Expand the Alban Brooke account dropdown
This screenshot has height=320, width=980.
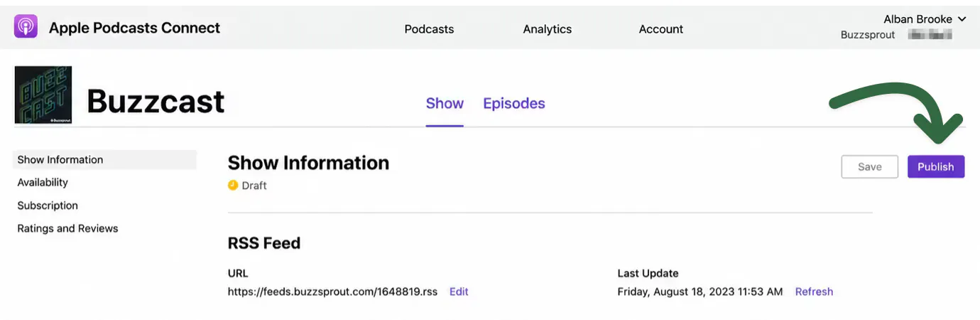click(x=925, y=19)
